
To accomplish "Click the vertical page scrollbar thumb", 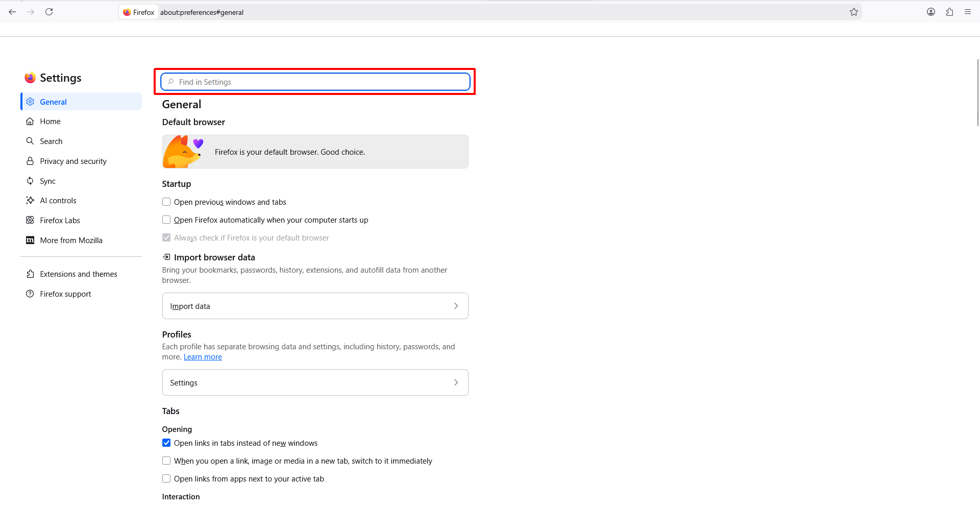I will (x=978, y=92).
